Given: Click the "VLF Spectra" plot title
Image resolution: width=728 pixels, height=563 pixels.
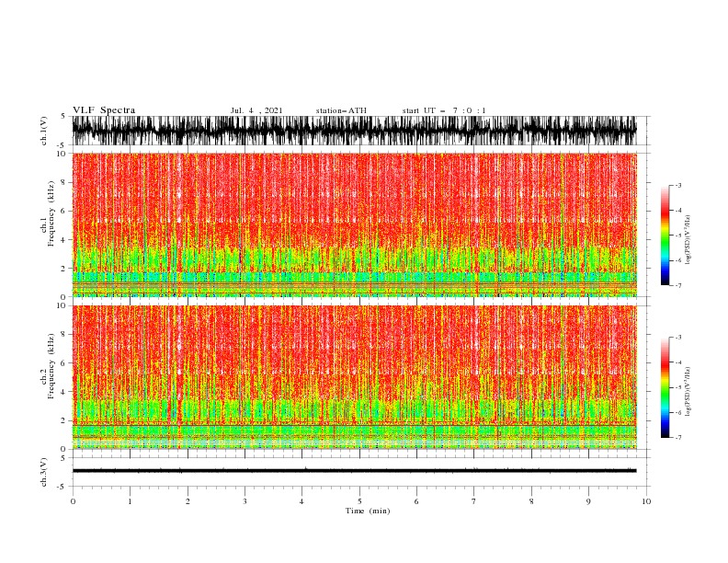Looking at the screenshot, I should pos(104,110).
